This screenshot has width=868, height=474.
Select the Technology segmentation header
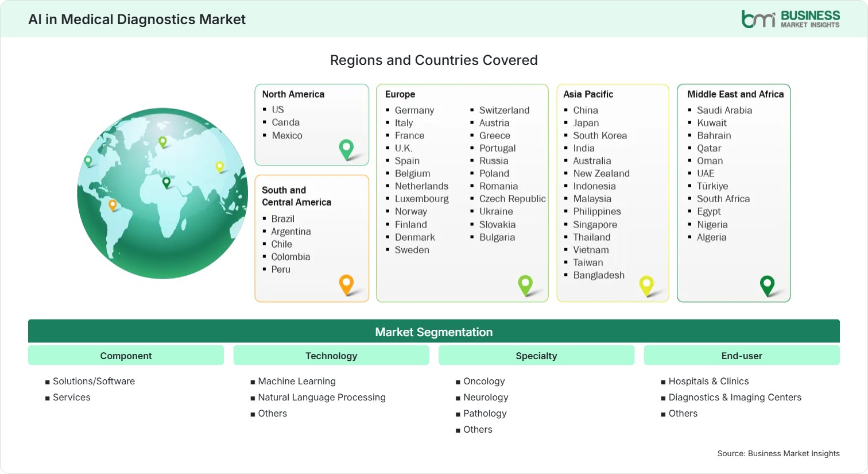[x=331, y=356]
